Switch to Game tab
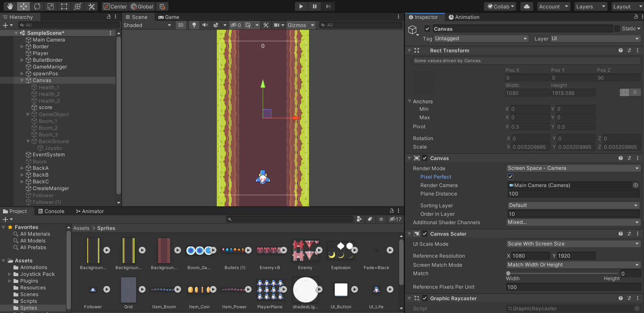The width and height of the screenshot is (644, 313). tap(169, 17)
